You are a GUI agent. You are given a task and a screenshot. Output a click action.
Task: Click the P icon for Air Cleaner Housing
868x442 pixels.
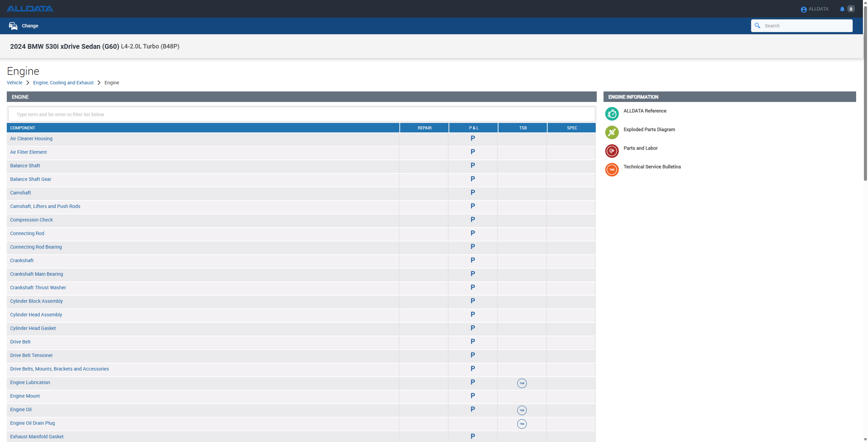tap(473, 138)
